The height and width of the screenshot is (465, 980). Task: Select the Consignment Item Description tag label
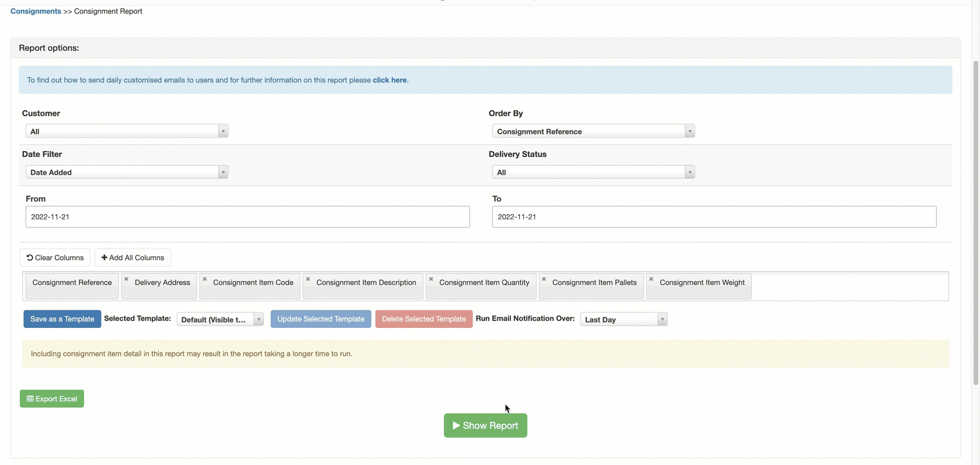pos(366,282)
